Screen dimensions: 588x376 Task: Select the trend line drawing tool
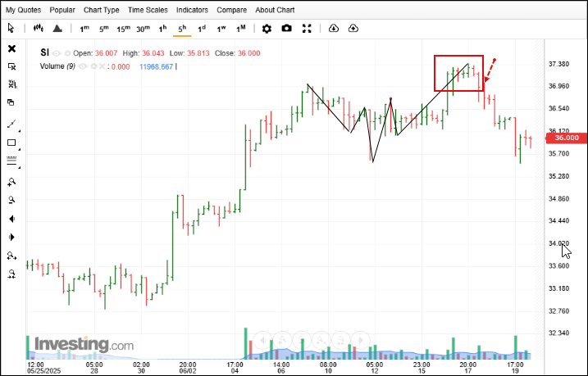(x=11, y=124)
